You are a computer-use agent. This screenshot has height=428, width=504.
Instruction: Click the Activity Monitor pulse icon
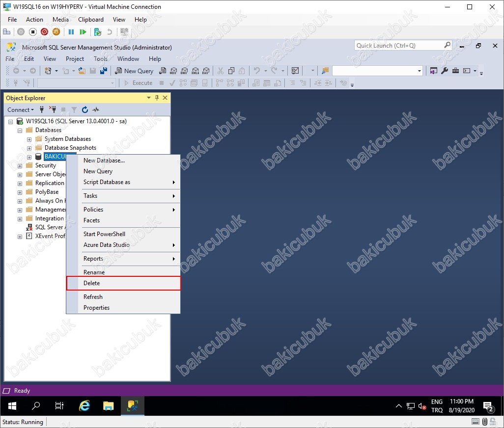click(x=96, y=110)
